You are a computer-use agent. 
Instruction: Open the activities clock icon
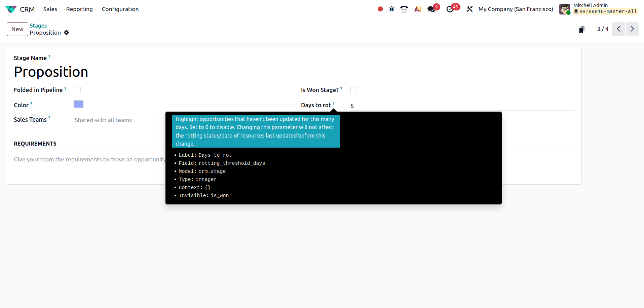coord(450,9)
